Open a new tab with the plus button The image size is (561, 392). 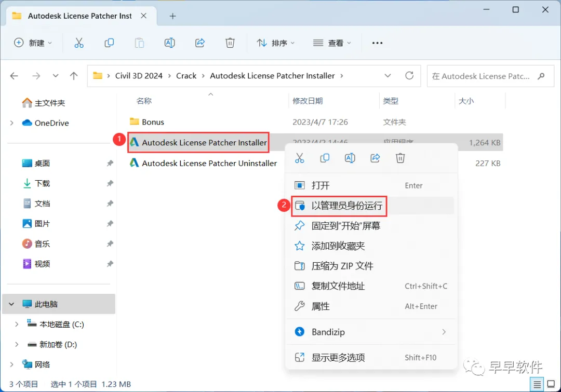click(x=172, y=16)
